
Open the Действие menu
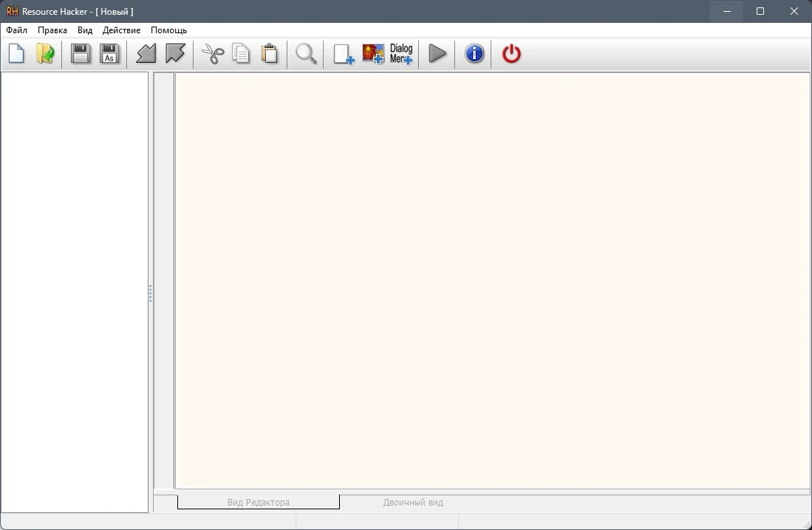point(121,30)
